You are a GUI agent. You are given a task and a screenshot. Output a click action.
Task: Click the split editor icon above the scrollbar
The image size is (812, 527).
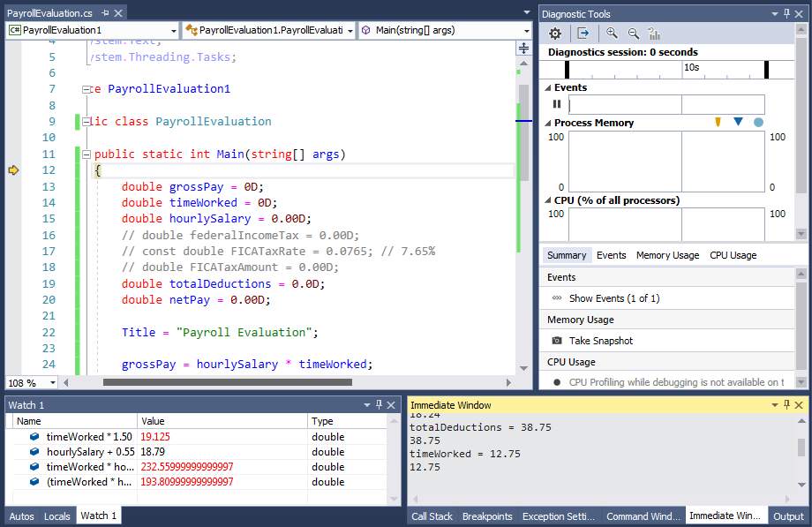[523, 49]
